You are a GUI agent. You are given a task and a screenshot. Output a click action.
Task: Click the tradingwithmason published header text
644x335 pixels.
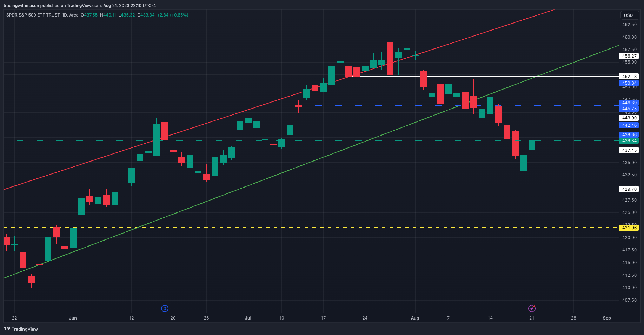pyautogui.click(x=80, y=6)
